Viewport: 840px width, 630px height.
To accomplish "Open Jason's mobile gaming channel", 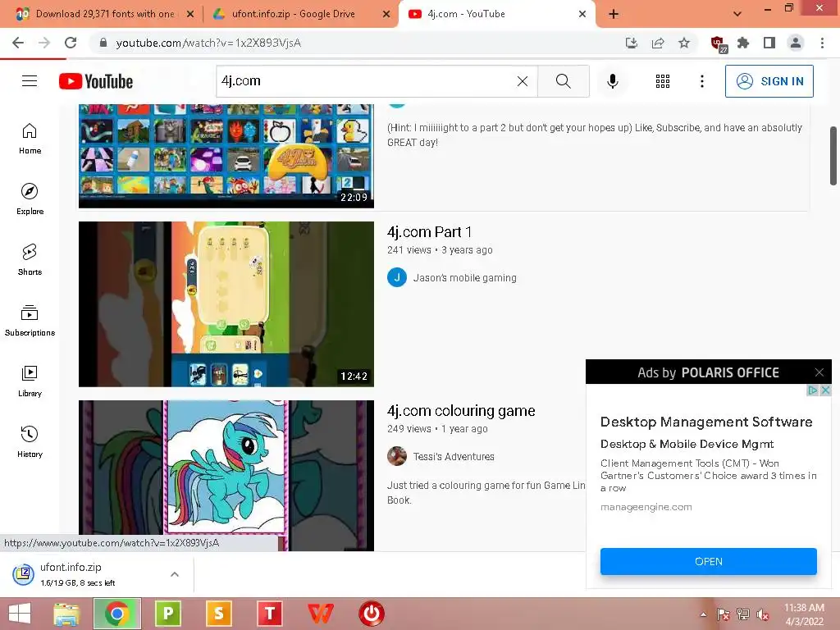I will pos(464,277).
